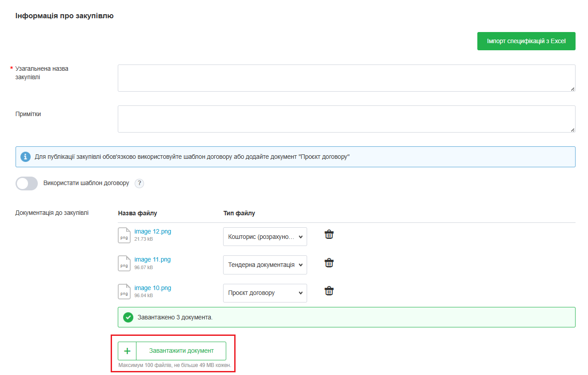The width and height of the screenshot is (588, 375).
Task: Open the image 12.png file link
Action: [152, 231]
